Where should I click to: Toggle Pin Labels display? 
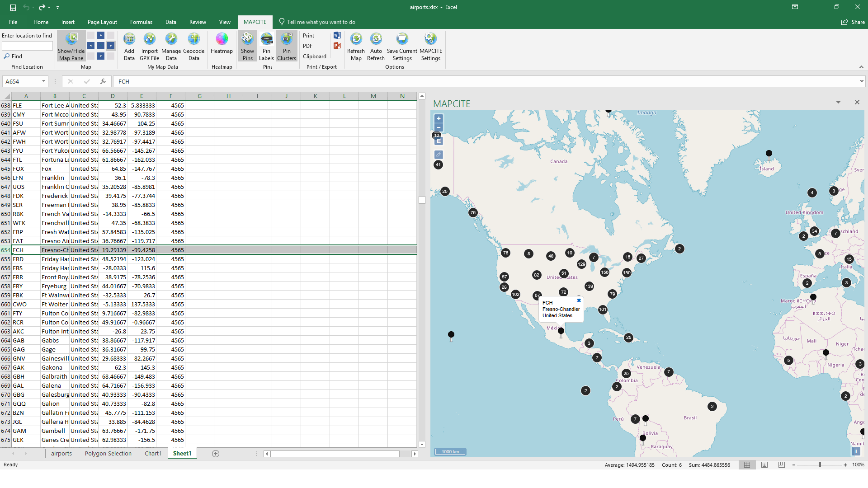click(267, 46)
